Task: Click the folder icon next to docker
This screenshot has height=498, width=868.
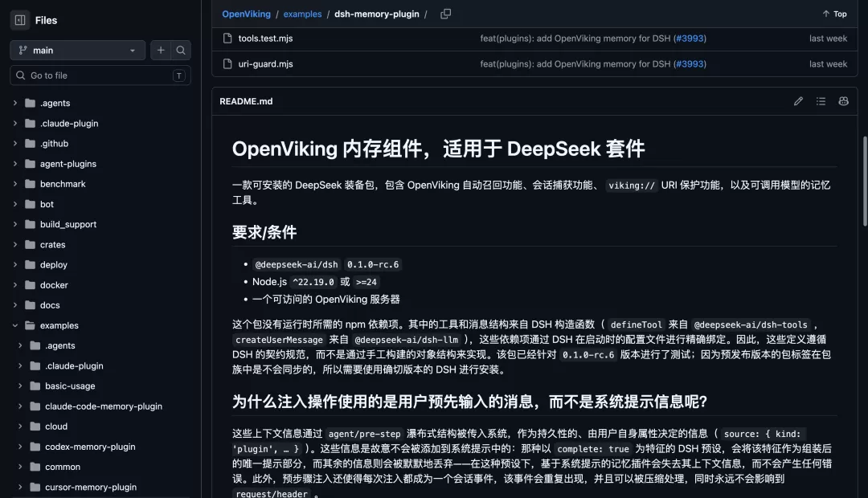Action: pos(30,285)
